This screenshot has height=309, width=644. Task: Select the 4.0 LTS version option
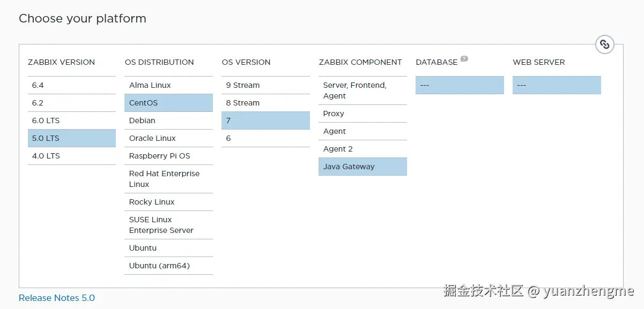click(72, 156)
